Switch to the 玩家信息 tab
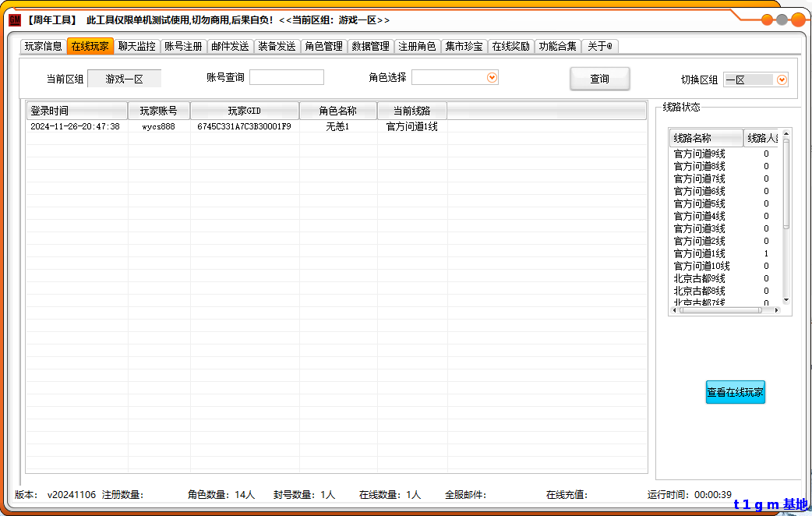 pyautogui.click(x=43, y=46)
